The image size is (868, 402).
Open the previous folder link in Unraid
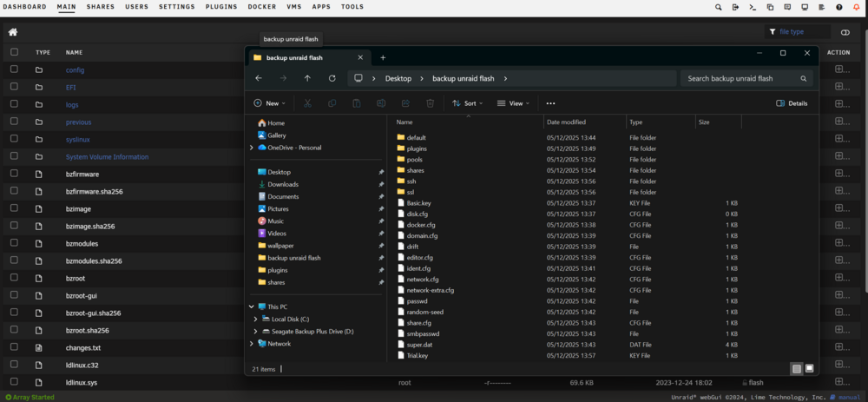79,122
